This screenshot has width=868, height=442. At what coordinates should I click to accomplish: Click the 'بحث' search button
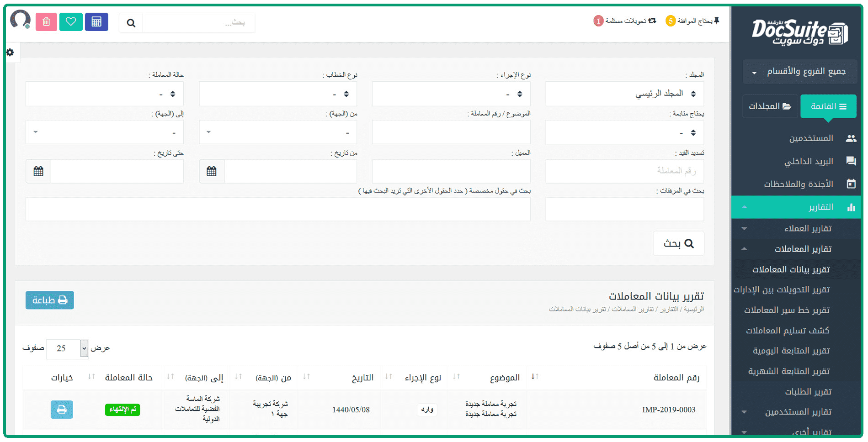[678, 243]
